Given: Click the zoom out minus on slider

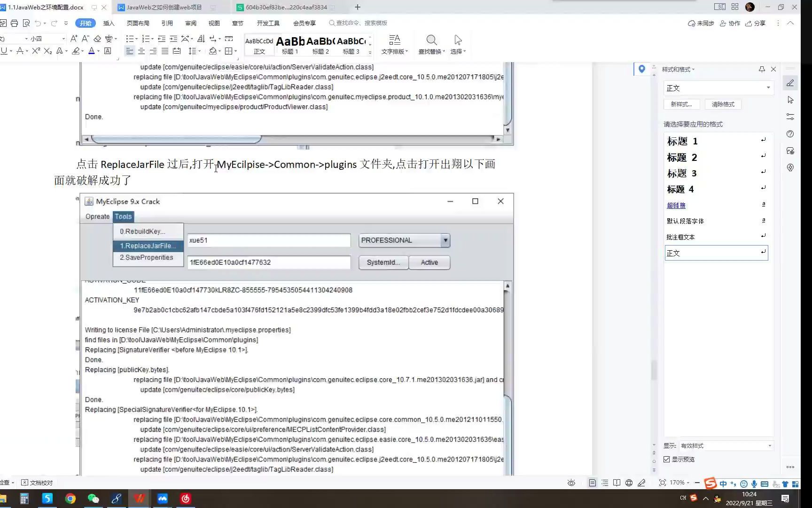Looking at the screenshot, I should coord(697,483).
